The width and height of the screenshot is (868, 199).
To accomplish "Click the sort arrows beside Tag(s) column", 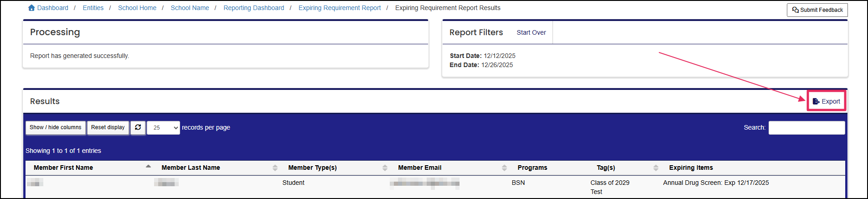I will pos(656,168).
